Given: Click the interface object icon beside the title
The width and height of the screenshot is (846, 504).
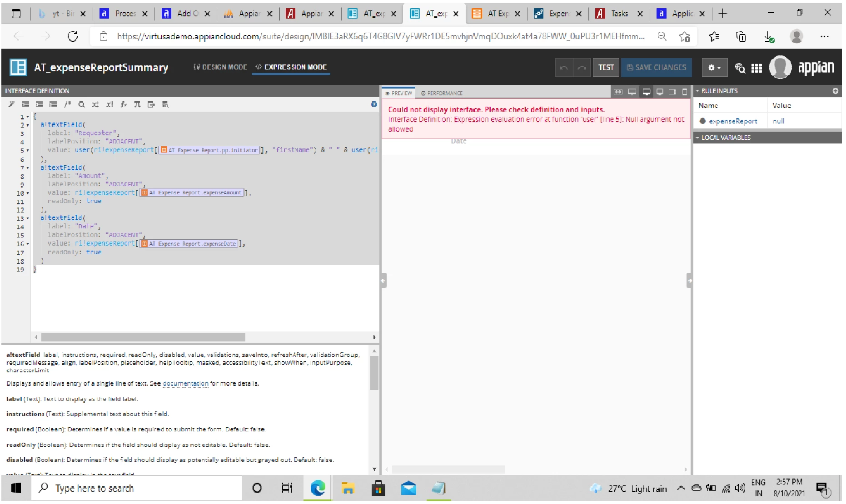Looking at the screenshot, I should (x=19, y=67).
